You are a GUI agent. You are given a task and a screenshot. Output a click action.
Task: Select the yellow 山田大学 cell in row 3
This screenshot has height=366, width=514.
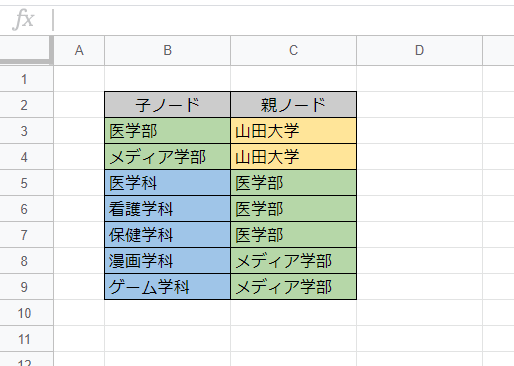click(x=293, y=131)
